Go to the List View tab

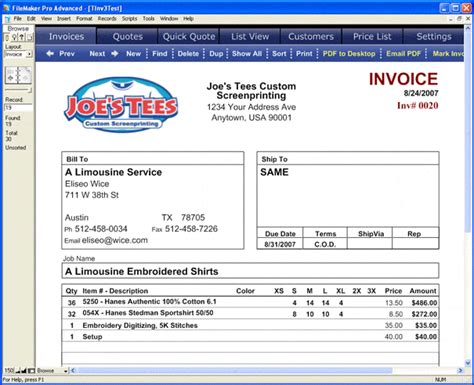click(x=250, y=36)
